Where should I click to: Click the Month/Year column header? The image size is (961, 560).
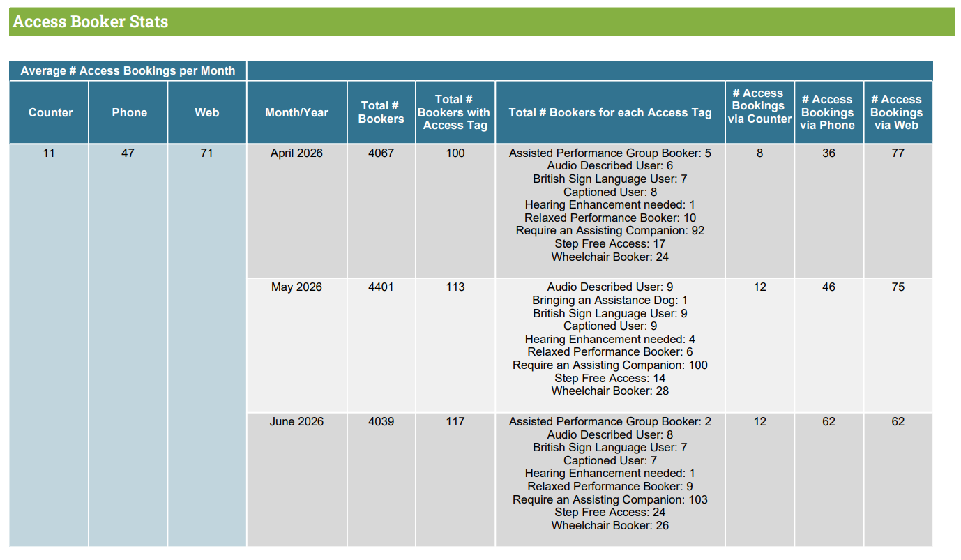[x=297, y=112]
